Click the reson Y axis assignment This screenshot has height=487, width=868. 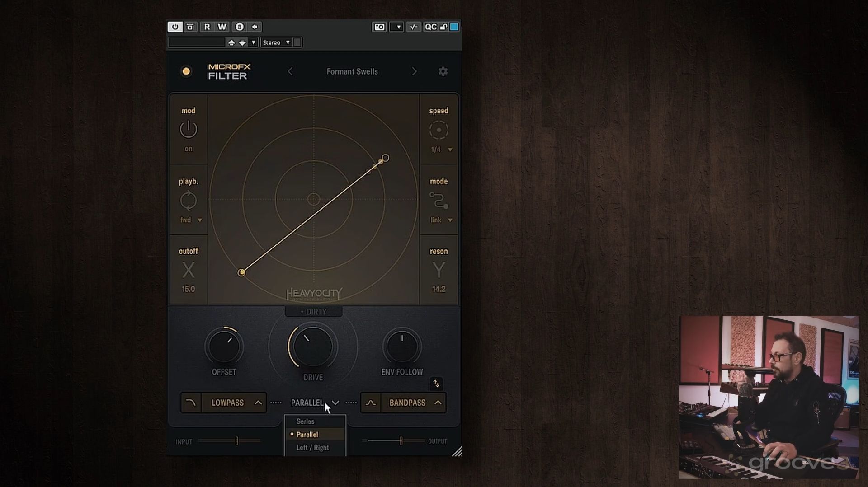[x=439, y=270]
